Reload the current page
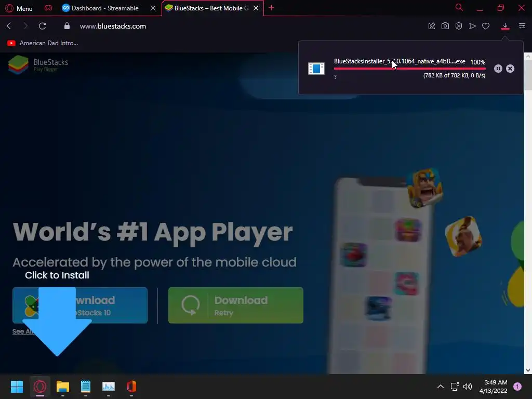 [x=43, y=26]
